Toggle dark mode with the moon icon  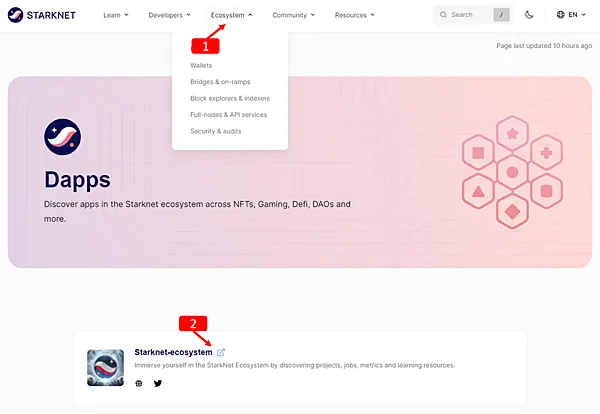529,15
